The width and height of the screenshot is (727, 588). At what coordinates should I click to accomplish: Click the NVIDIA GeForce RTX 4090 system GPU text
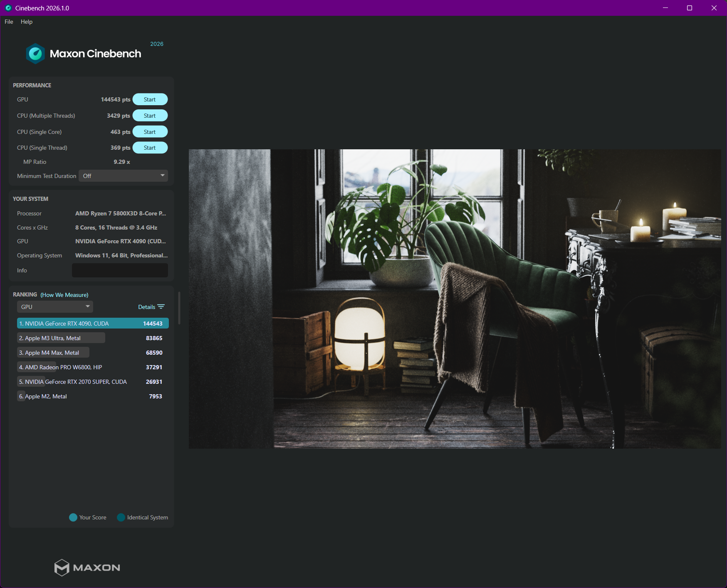click(121, 241)
